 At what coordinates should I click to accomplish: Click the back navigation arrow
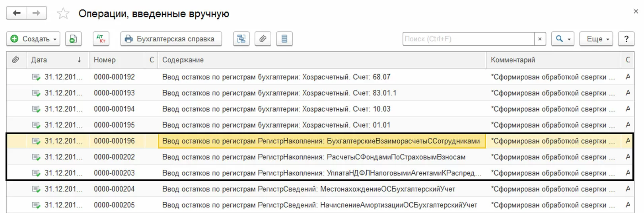[17, 13]
